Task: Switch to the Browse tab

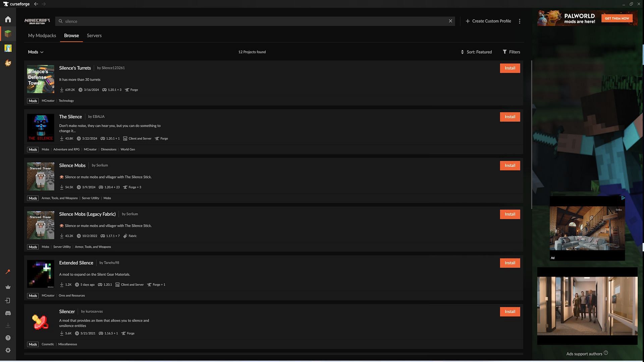Action: [71, 35]
